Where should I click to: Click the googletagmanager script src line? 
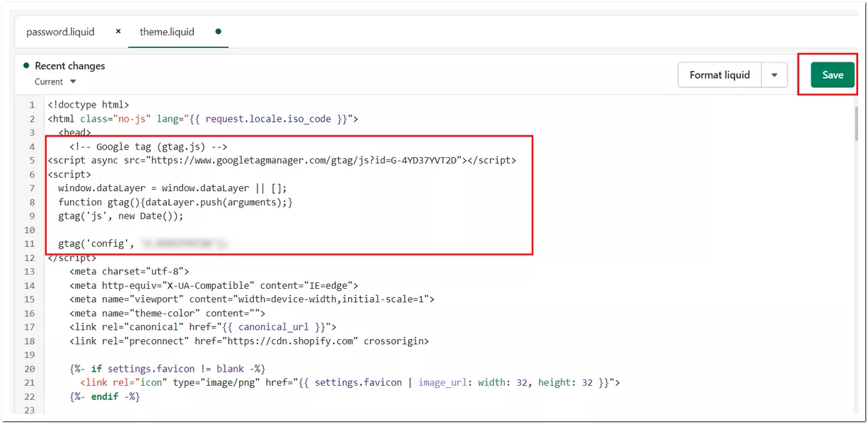coord(282,161)
